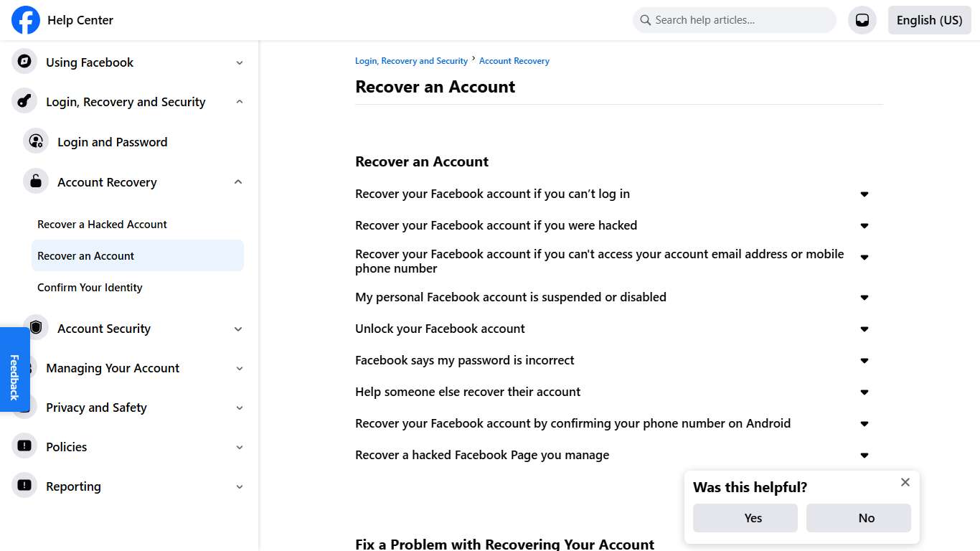Click the key icon for Login, Recovery and Security

point(24,101)
